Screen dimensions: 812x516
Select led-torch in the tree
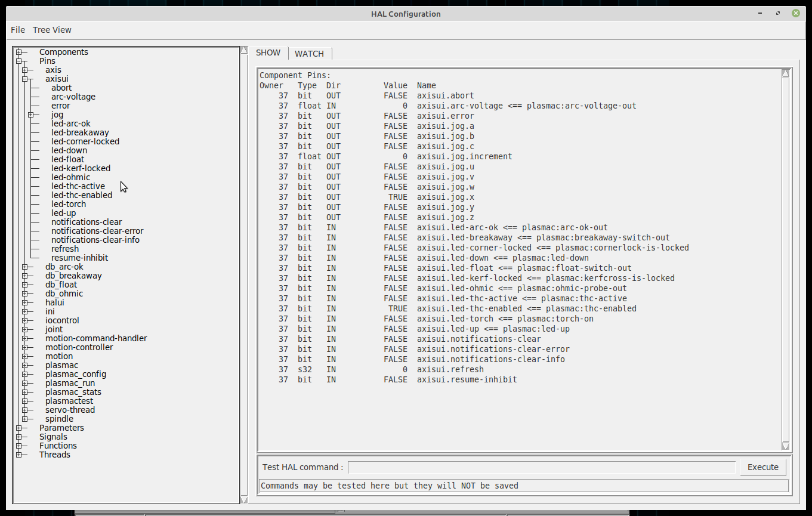coord(69,204)
